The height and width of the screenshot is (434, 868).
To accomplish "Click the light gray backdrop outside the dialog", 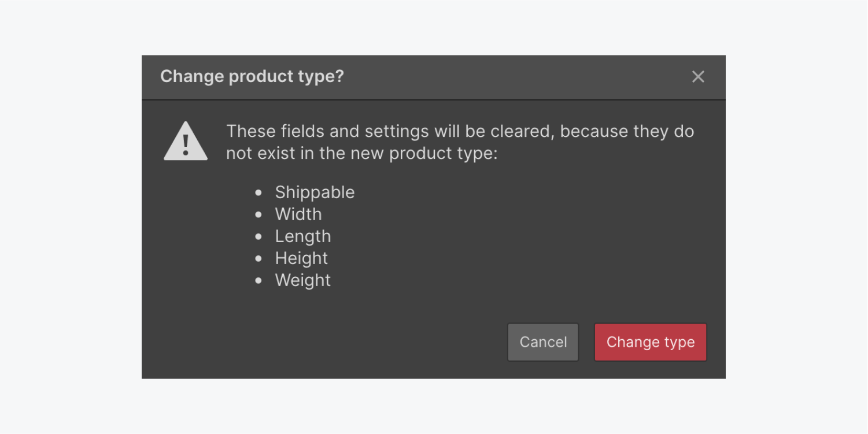I will [69, 217].
